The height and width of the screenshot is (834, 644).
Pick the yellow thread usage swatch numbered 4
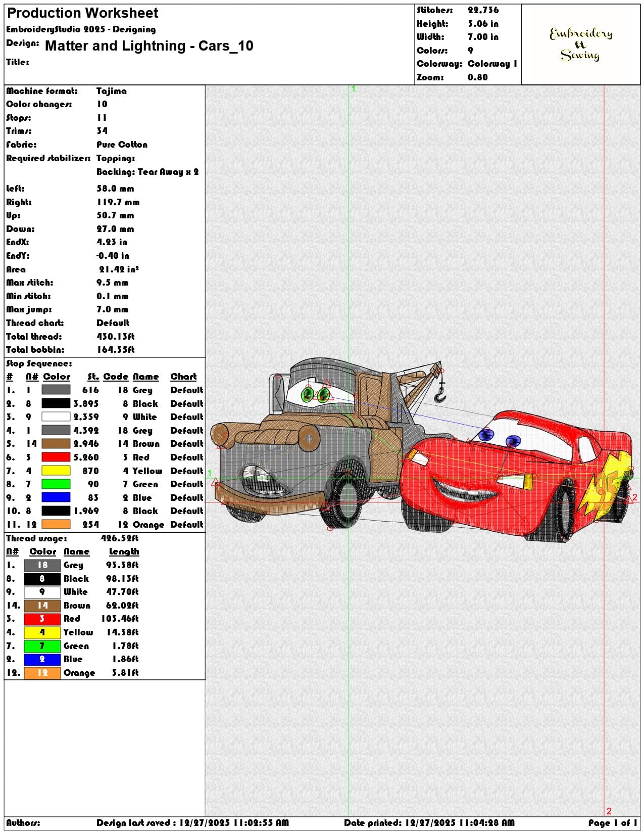pos(42,632)
